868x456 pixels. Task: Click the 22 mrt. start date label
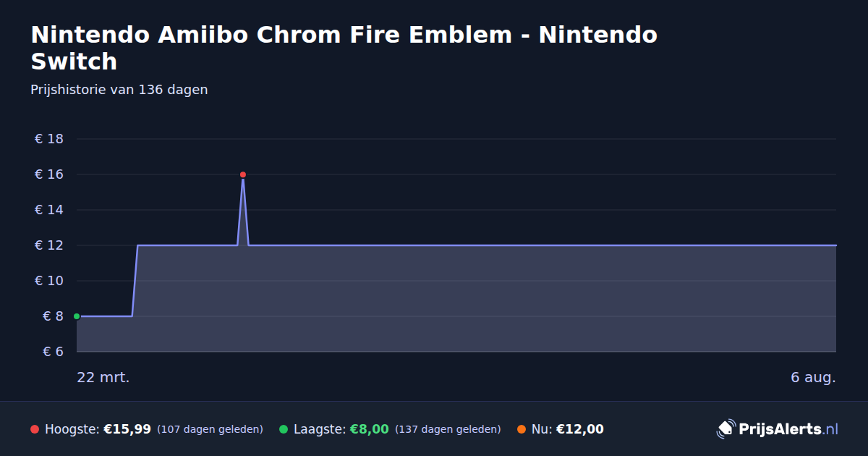pos(103,378)
